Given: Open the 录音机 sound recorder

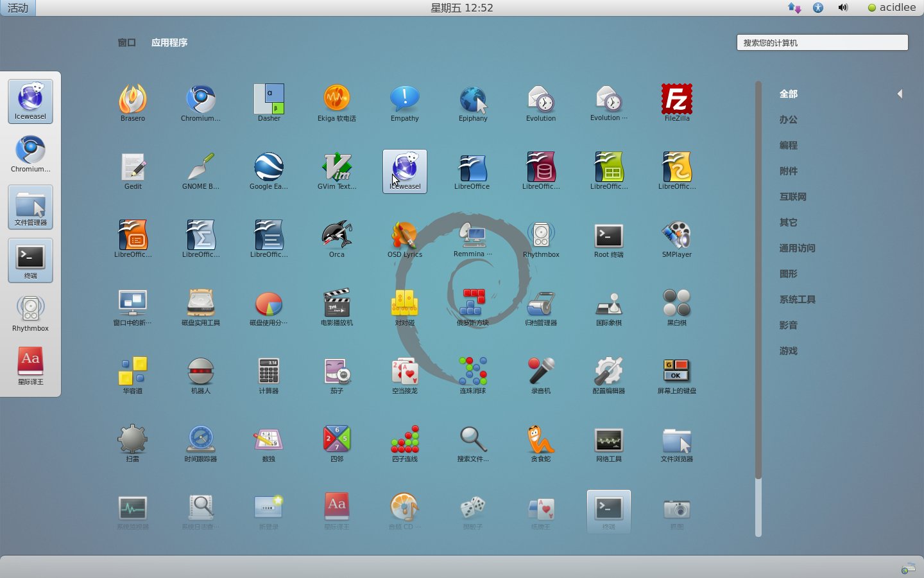Looking at the screenshot, I should tap(541, 375).
